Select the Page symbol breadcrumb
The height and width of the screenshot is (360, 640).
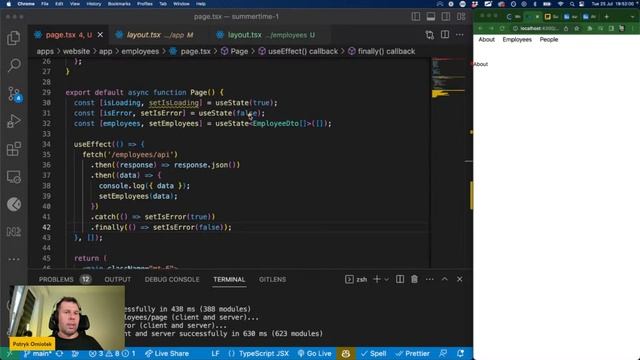(x=235, y=51)
